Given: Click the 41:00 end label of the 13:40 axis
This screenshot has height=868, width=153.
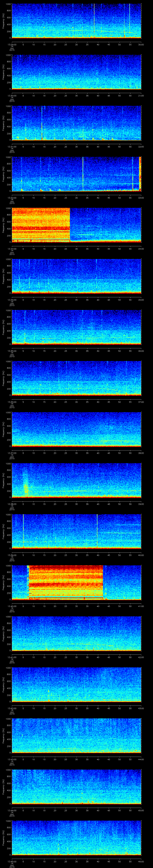Looking at the screenshot, I should click(141, 606).
